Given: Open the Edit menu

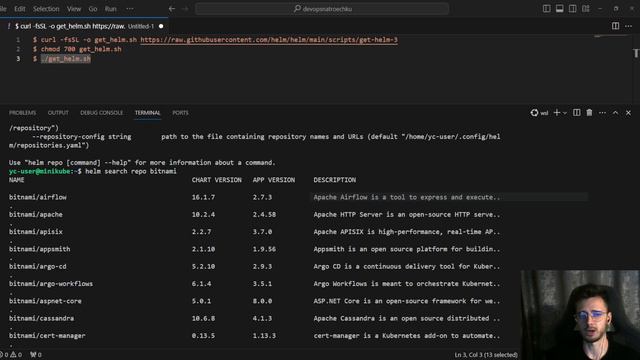Looking at the screenshot, I should point(20,9).
